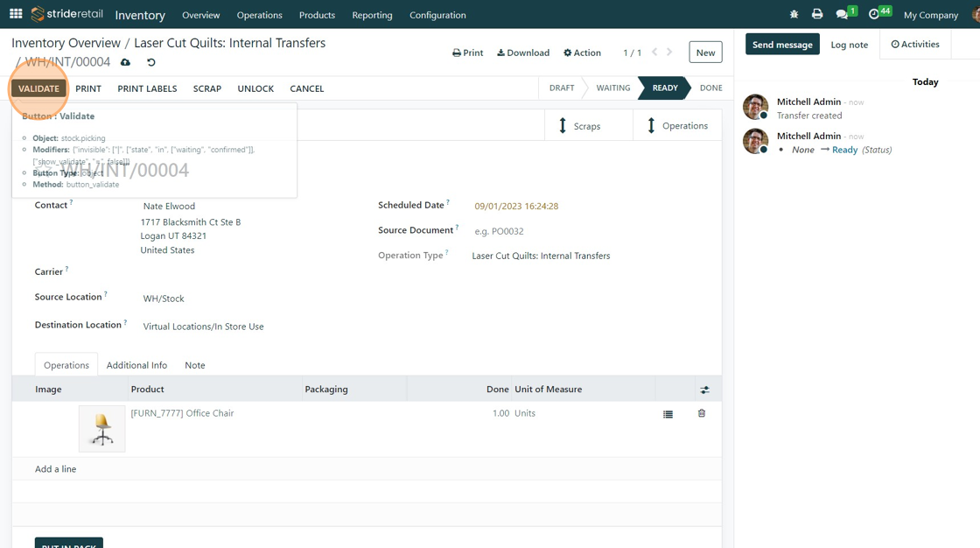
Task: Click Add a line link
Action: point(56,468)
